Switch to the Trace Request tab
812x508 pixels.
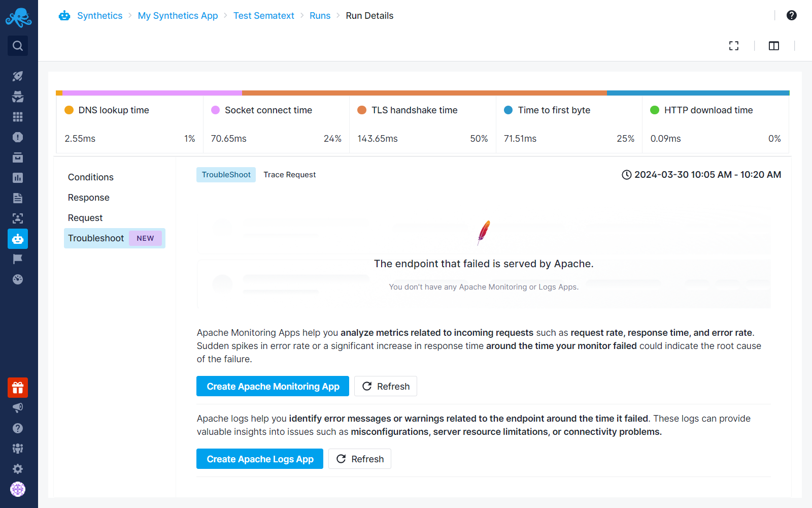pos(290,175)
